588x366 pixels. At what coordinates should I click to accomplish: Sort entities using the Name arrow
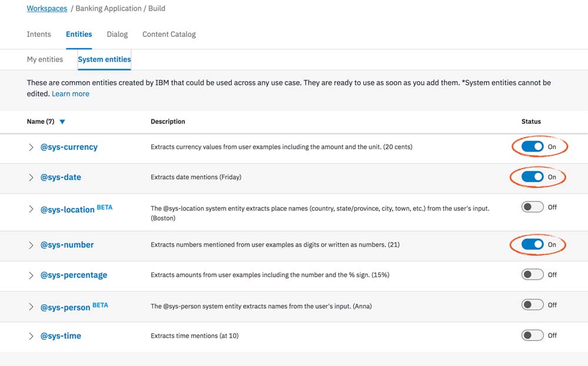62,122
